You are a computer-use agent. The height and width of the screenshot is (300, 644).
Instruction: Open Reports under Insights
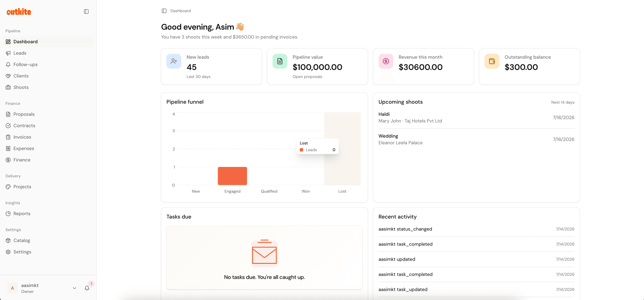[x=48, y=214]
